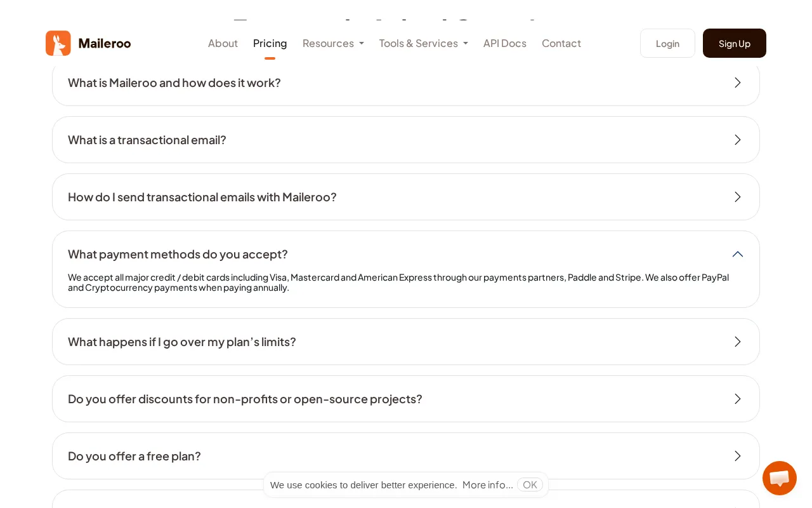Open the About page

(x=223, y=43)
